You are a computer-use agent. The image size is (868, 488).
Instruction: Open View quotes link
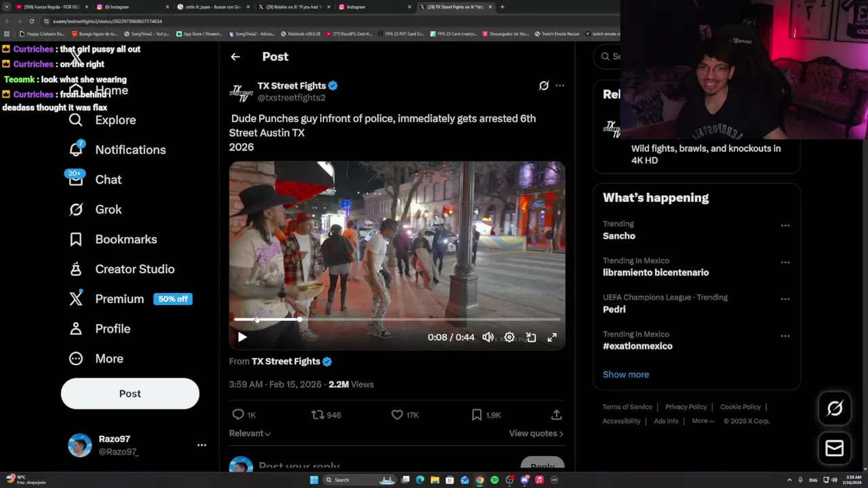click(536, 433)
